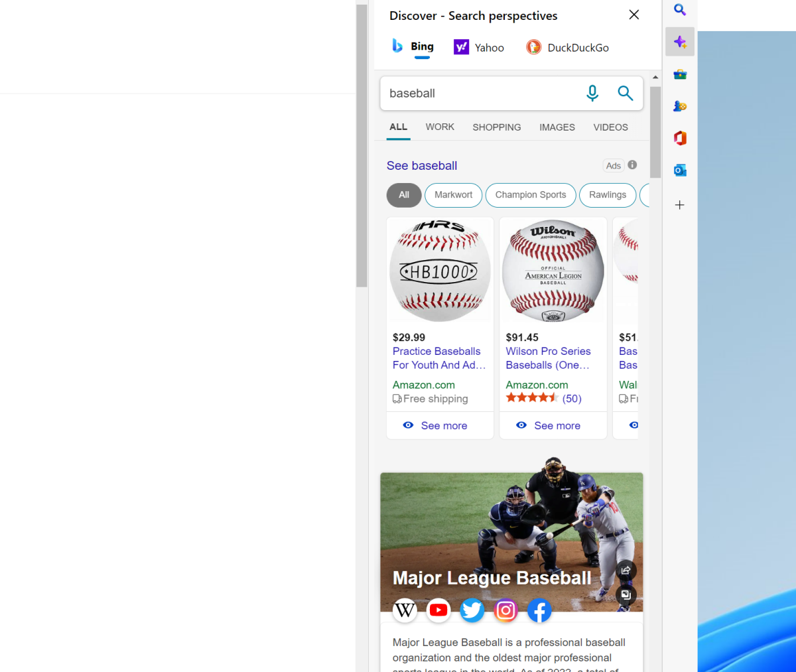Click the Yahoo logo icon
The image size is (796, 672).
[x=461, y=47]
